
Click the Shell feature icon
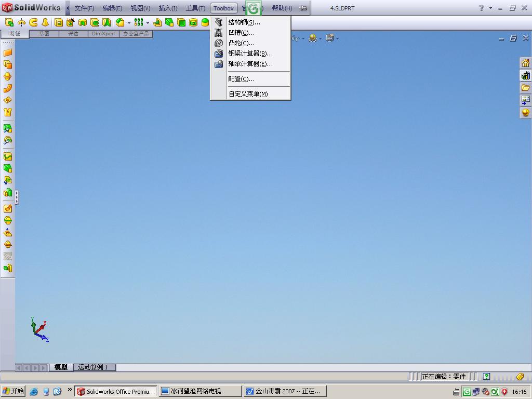[59, 23]
